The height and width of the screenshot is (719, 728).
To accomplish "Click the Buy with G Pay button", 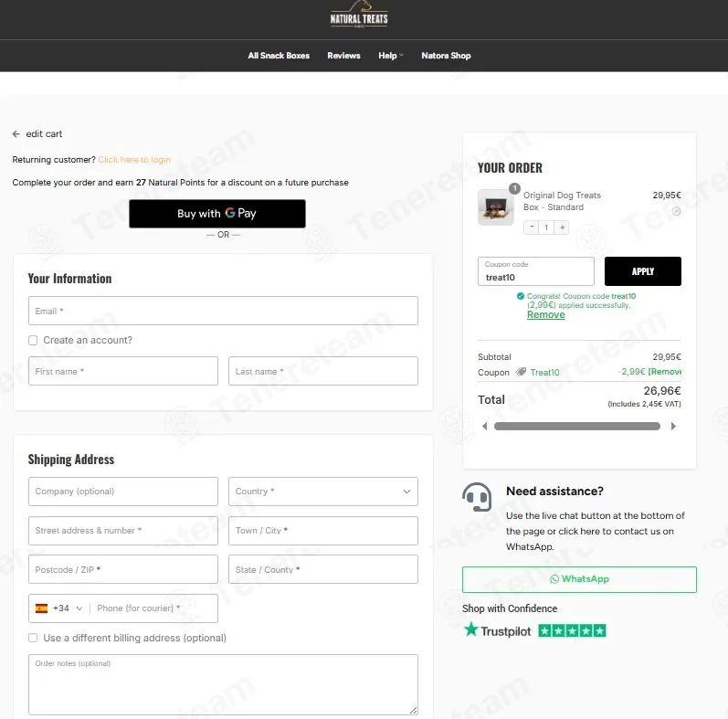I will click(x=217, y=214).
